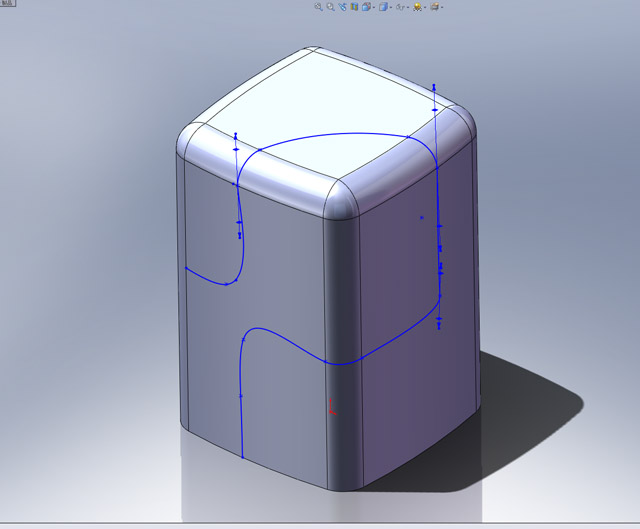Click the Display Style icon
The width and height of the screenshot is (640, 529).
coord(382,6)
